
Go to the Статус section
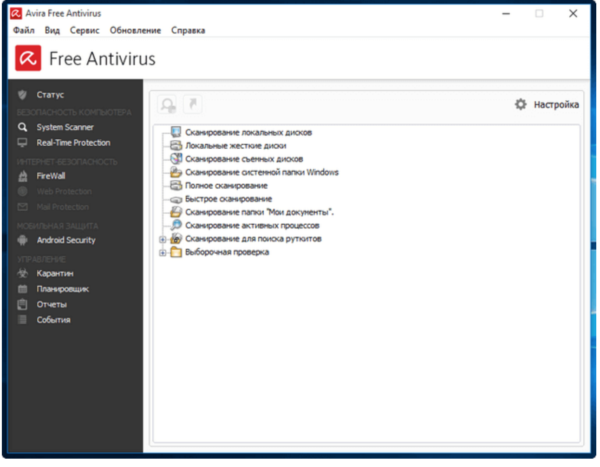tap(50, 95)
